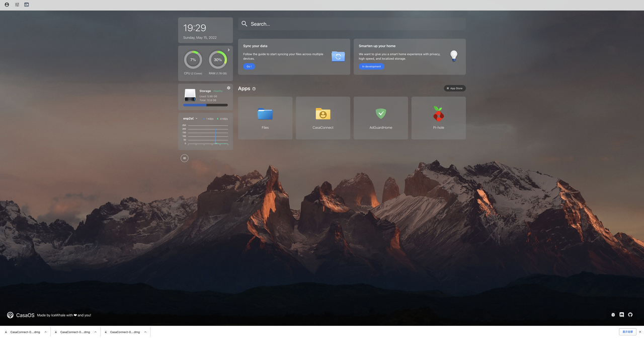Open the Files app

[265, 118]
